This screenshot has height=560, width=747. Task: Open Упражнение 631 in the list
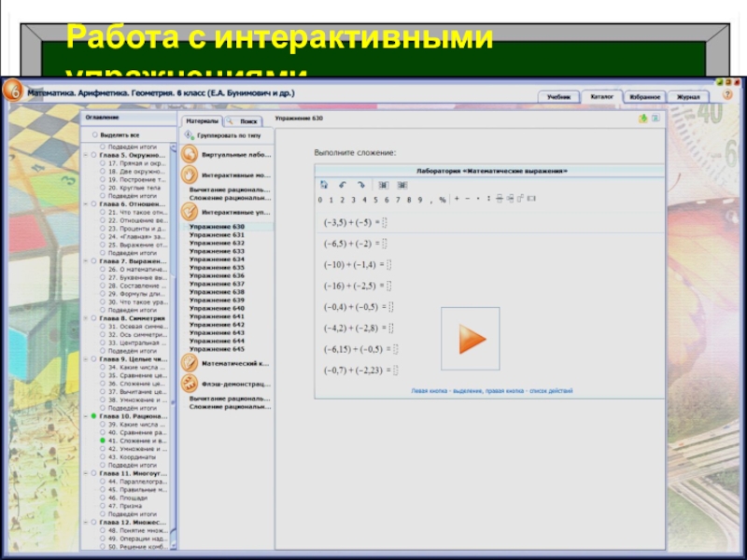pyautogui.click(x=217, y=235)
